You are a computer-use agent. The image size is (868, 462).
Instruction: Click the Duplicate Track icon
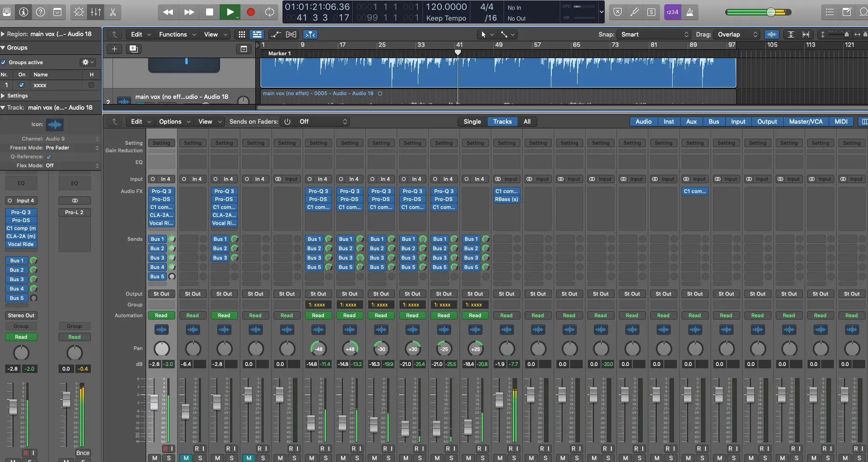point(134,49)
